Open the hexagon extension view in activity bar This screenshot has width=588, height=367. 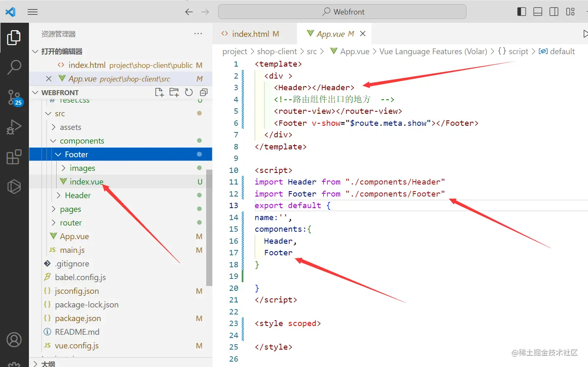[x=14, y=187]
